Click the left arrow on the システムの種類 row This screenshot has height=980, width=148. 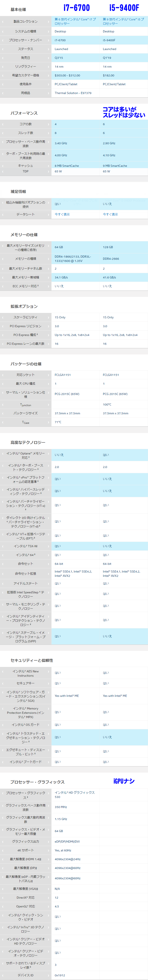3,32
